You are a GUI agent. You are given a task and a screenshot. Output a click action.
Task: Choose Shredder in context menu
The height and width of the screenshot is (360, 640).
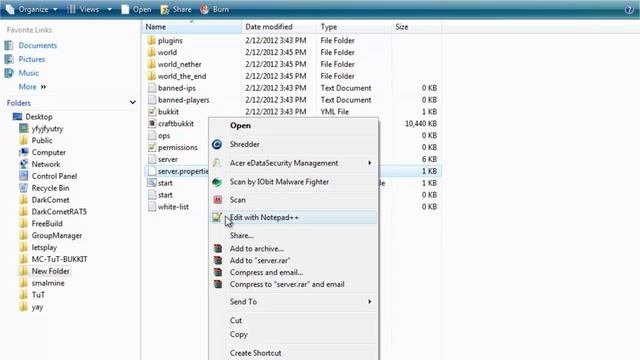click(x=293, y=144)
